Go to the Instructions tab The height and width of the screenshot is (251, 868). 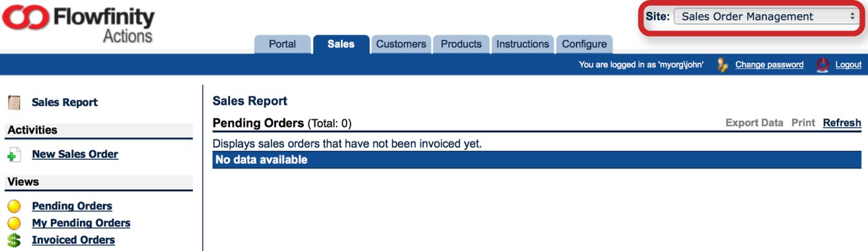[x=523, y=44]
